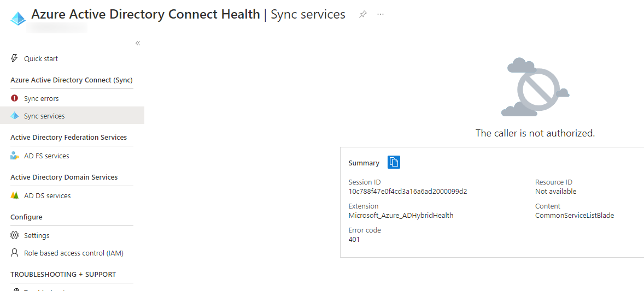Collapse the sidebar with double chevron
The height and width of the screenshot is (291, 644).
138,43
